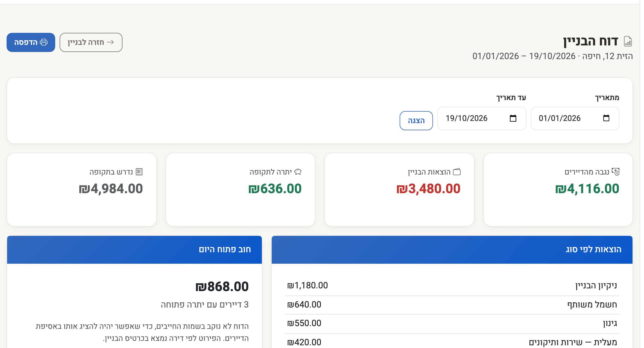Open the calendar picker for מתאריך date

tap(606, 118)
